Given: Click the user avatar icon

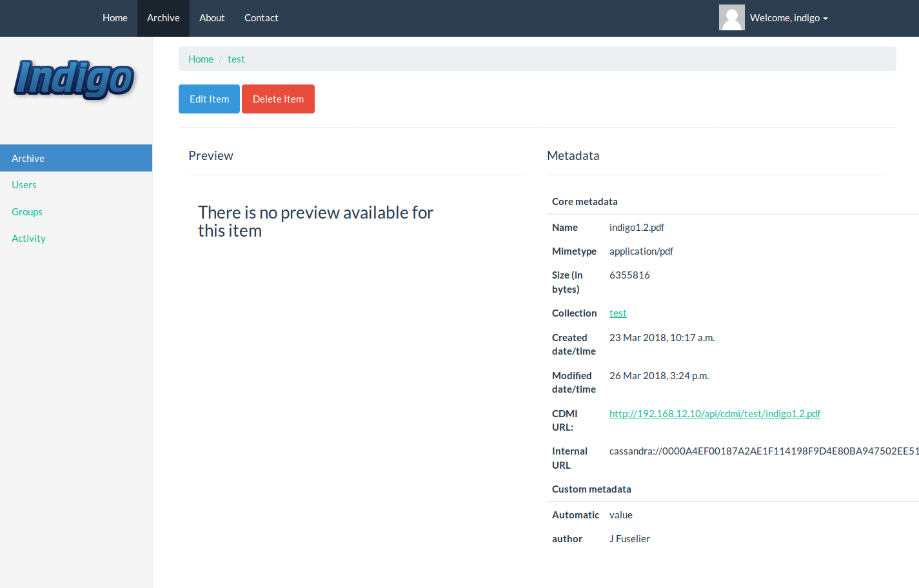Looking at the screenshot, I should (731, 17).
